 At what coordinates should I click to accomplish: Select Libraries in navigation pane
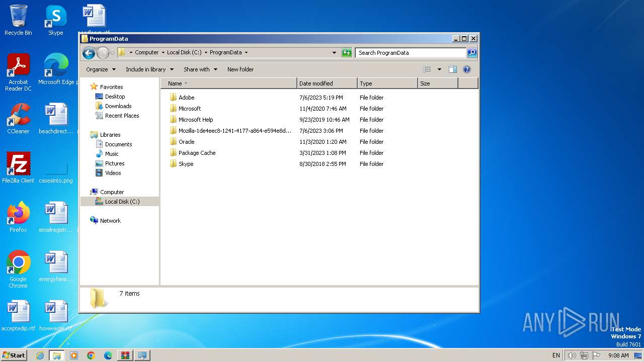pos(110,135)
